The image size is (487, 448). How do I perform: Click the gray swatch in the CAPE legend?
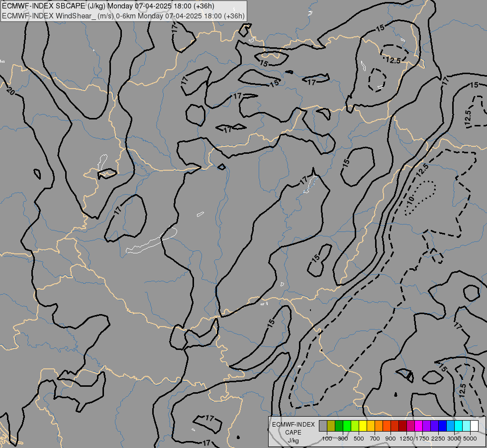point(323,426)
